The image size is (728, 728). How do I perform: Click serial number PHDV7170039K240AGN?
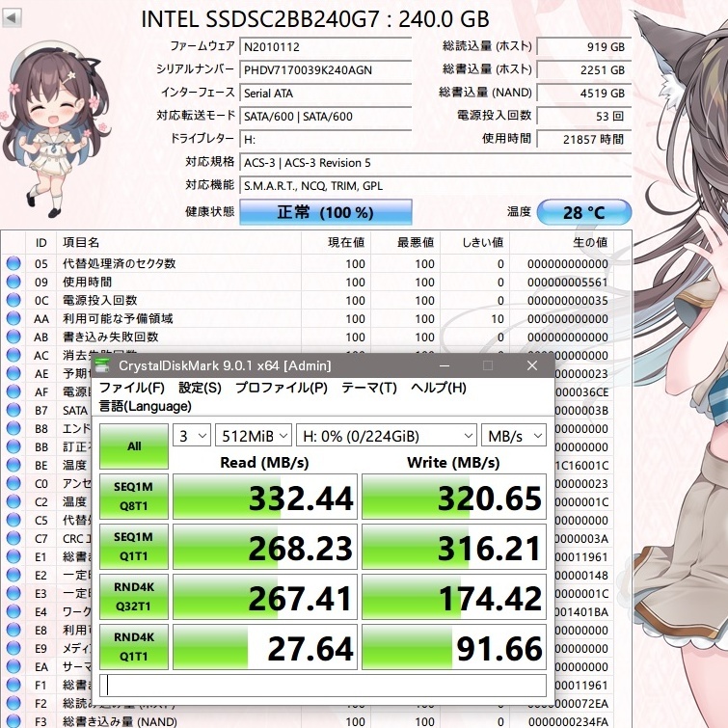[x=326, y=69]
